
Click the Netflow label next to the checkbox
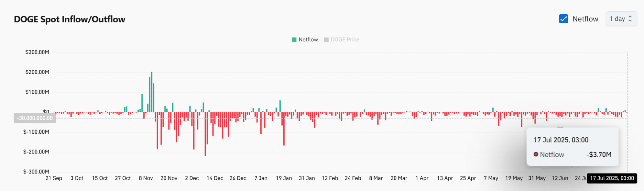point(585,19)
